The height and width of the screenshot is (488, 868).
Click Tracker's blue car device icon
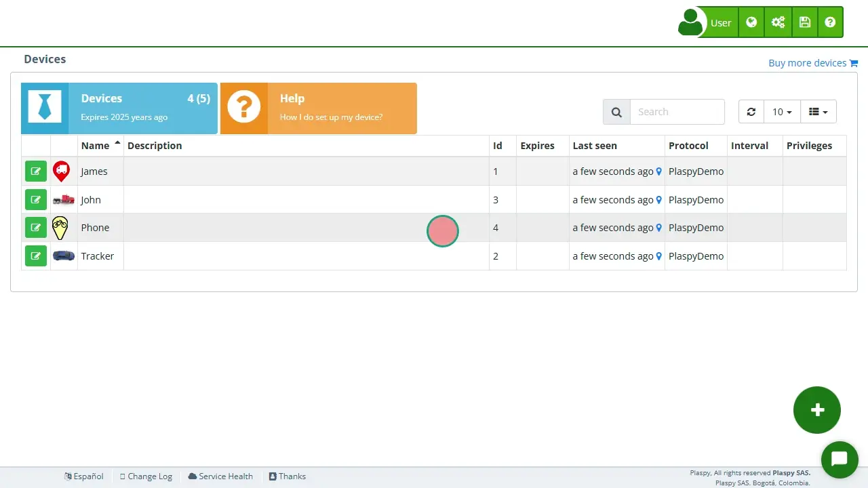click(x=63, y=256)
